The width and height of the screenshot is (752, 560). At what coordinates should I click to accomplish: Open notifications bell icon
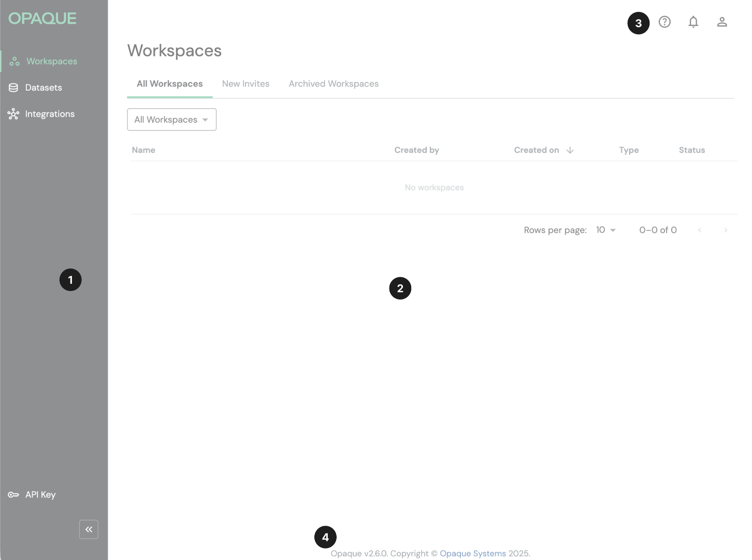click(693, 22)
